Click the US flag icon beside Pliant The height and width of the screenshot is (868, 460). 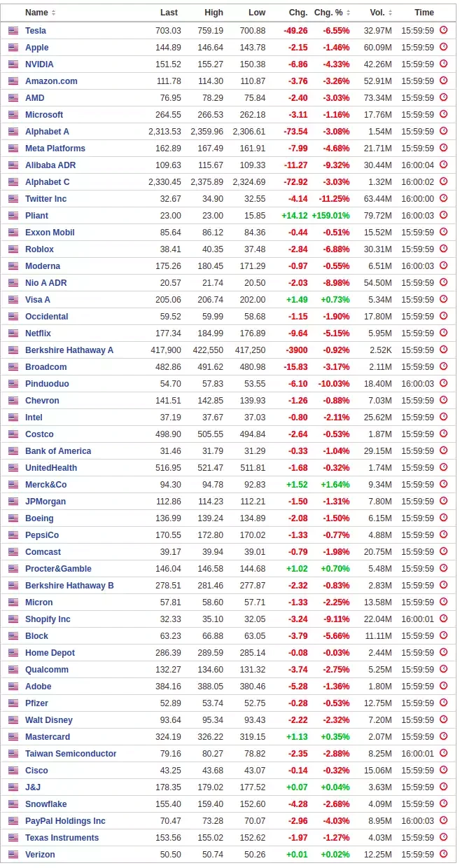tap(13, 216)
